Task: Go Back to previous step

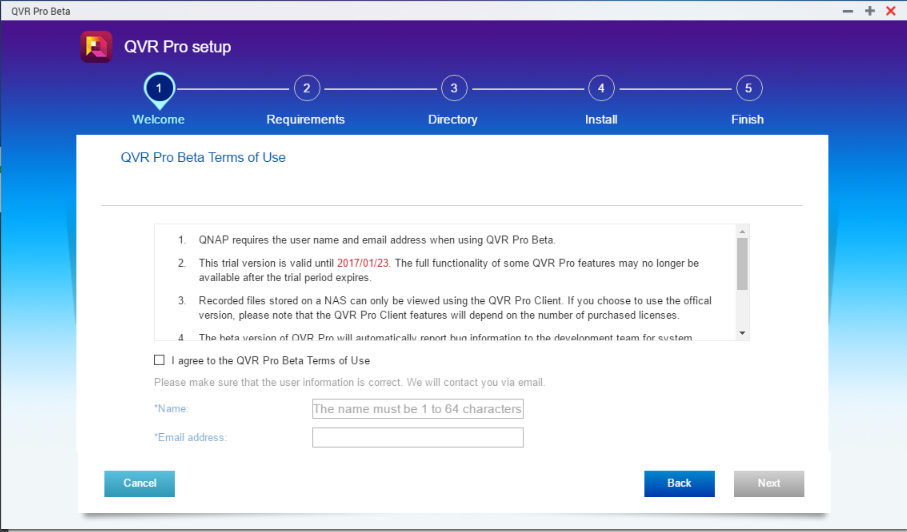Action: pyautogui.click(x=679, y=483)
